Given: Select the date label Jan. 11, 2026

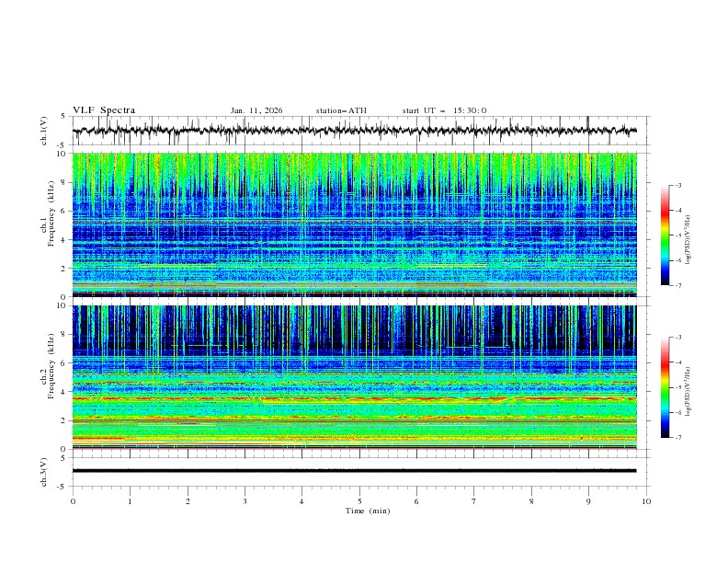Looking at the screenshot, I should pos(256,110).
